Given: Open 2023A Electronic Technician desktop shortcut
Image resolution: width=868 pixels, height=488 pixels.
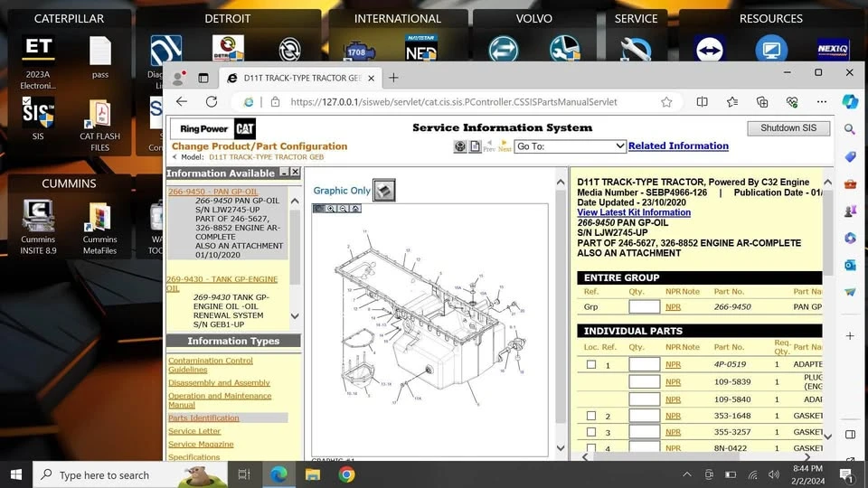Looking at the screenshot, I should pos(38,62).
